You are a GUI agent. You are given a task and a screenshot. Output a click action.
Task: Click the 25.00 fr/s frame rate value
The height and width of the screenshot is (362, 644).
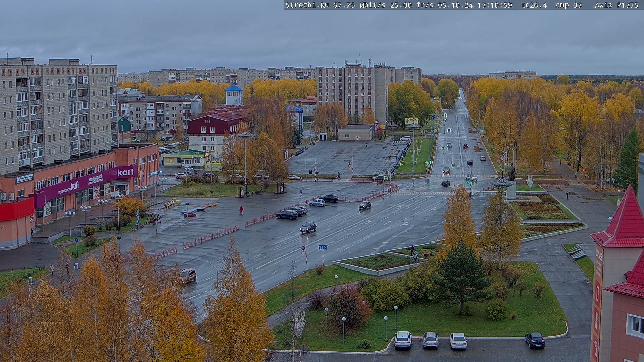412,5
